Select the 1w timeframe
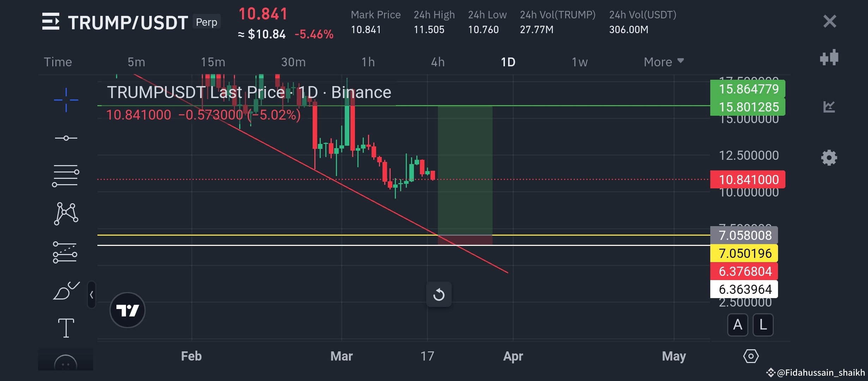868x381 pixels. [x=580, y=62]
